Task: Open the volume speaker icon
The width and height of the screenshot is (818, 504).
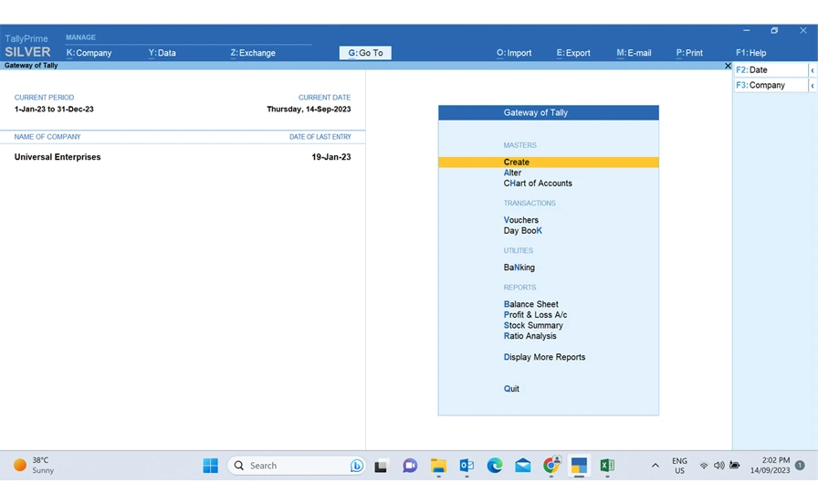Action: click(718, 466)
